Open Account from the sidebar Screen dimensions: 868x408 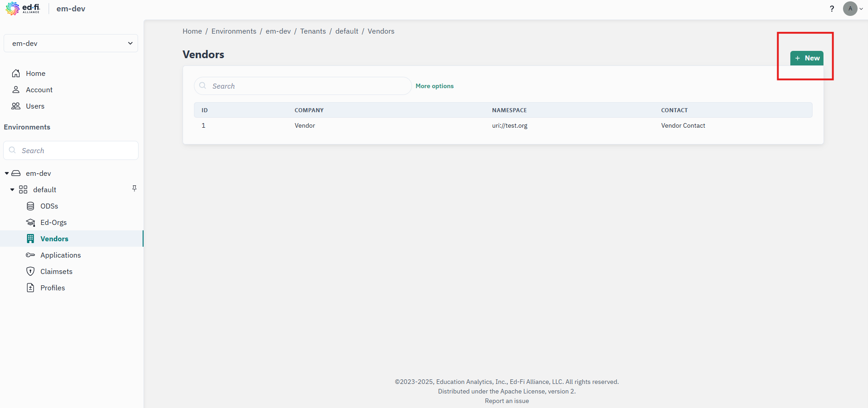coord(39,90)
